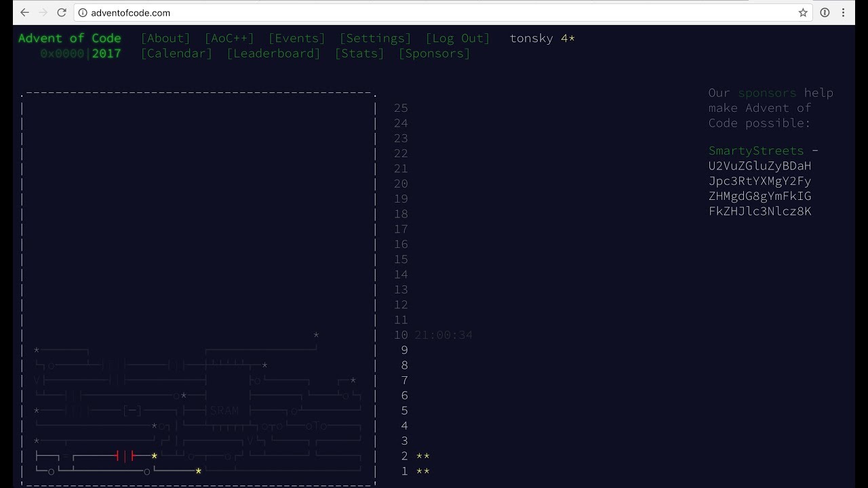The height and width of the screenshot is (488, 868).
Task: Open the Day 1 puzzle
Action: click(404, 471)
